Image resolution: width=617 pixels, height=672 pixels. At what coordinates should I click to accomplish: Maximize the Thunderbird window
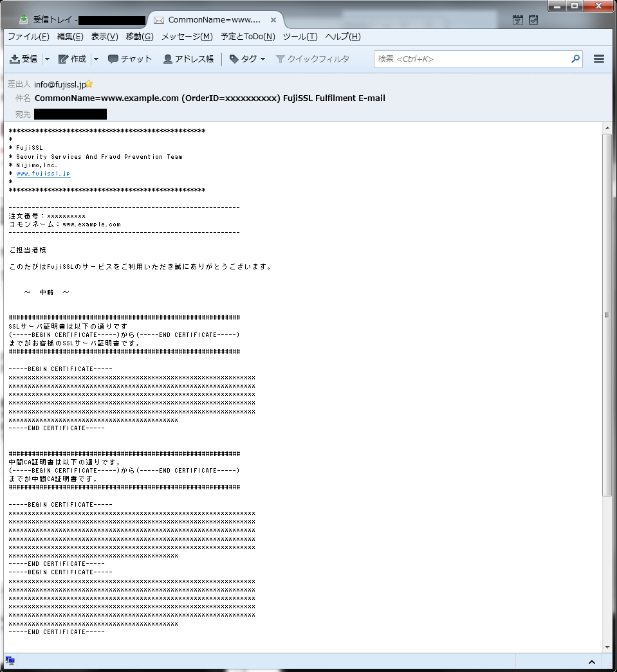575,6
